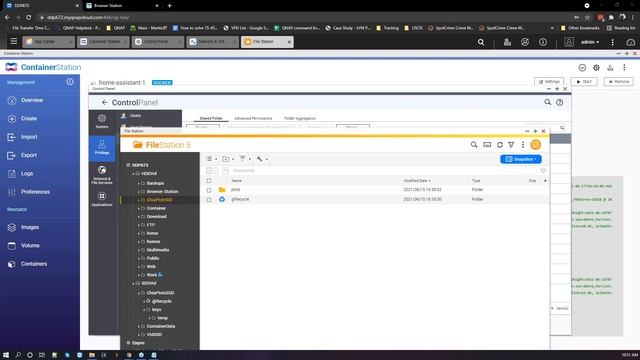Viewport: 640px width, 360px height.
Task: Open the column options arrow next to Size
Action: point(545,180)
